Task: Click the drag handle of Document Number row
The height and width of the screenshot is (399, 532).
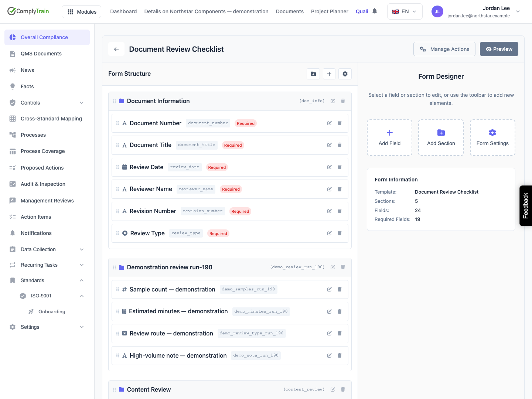Action: 118,123
